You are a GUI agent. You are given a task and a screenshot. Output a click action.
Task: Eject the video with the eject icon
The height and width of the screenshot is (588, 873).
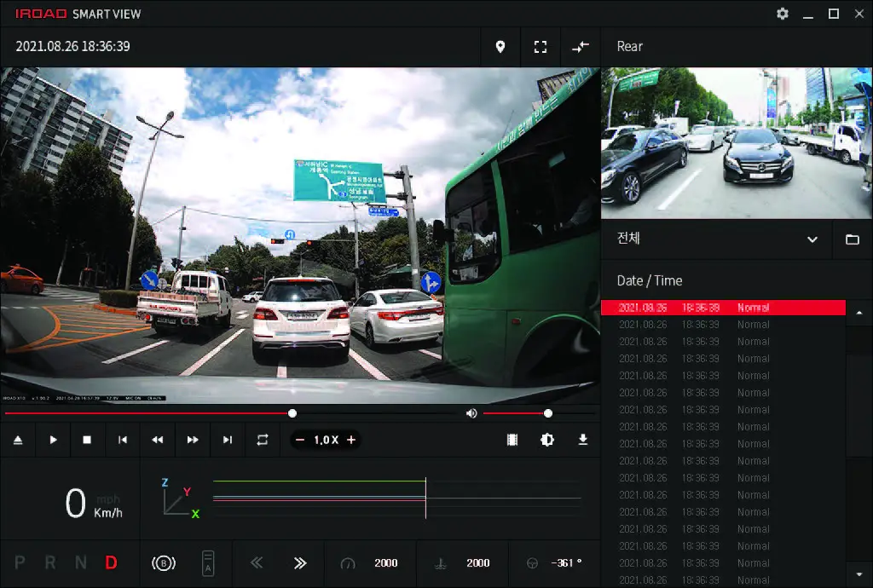pyautogui.click(x=19, y=440)
